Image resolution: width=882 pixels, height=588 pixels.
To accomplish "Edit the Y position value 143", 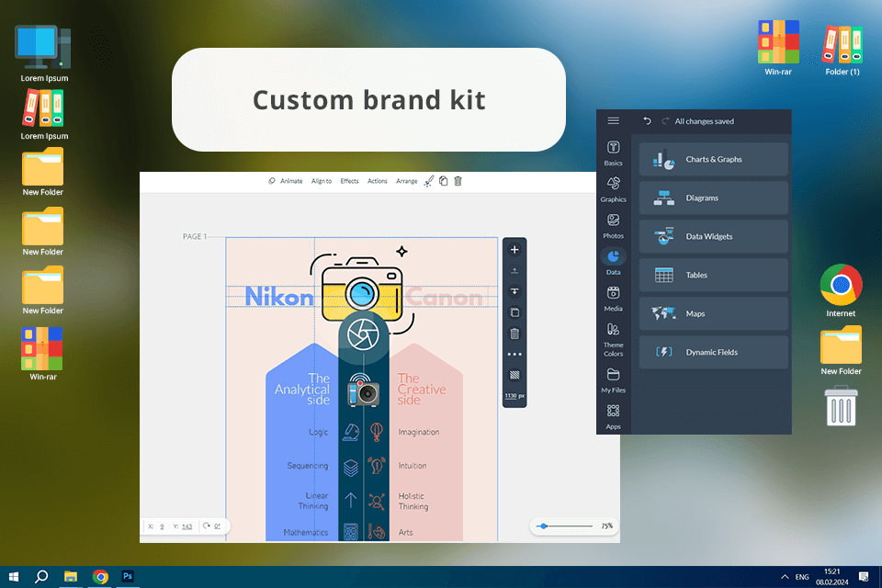I will [187, 526].
